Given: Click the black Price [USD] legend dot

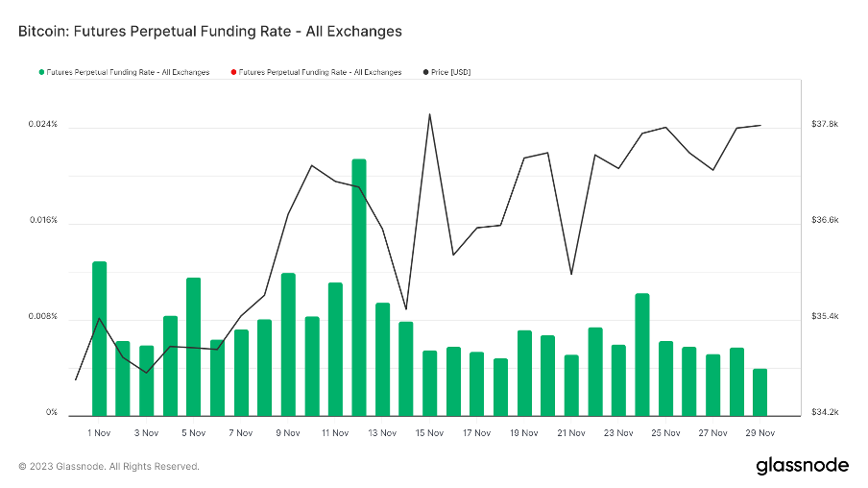Looking at the screenshot, I should [x=424, y=72].
